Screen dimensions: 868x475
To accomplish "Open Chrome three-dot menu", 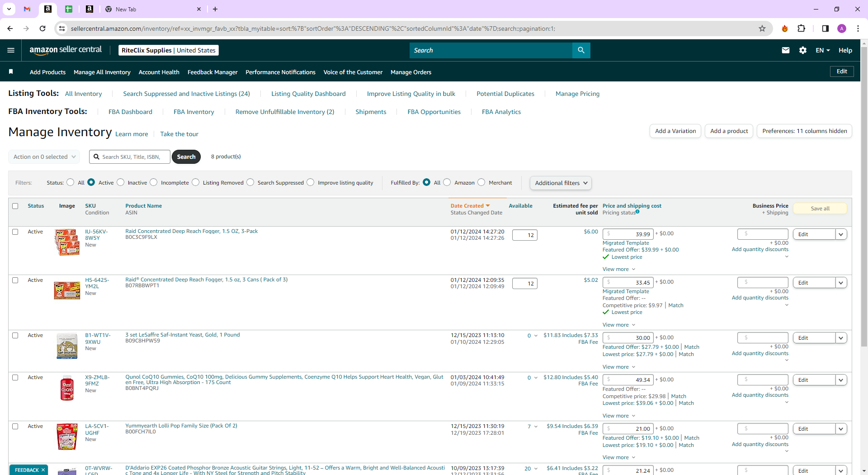I will click(858, 28).
